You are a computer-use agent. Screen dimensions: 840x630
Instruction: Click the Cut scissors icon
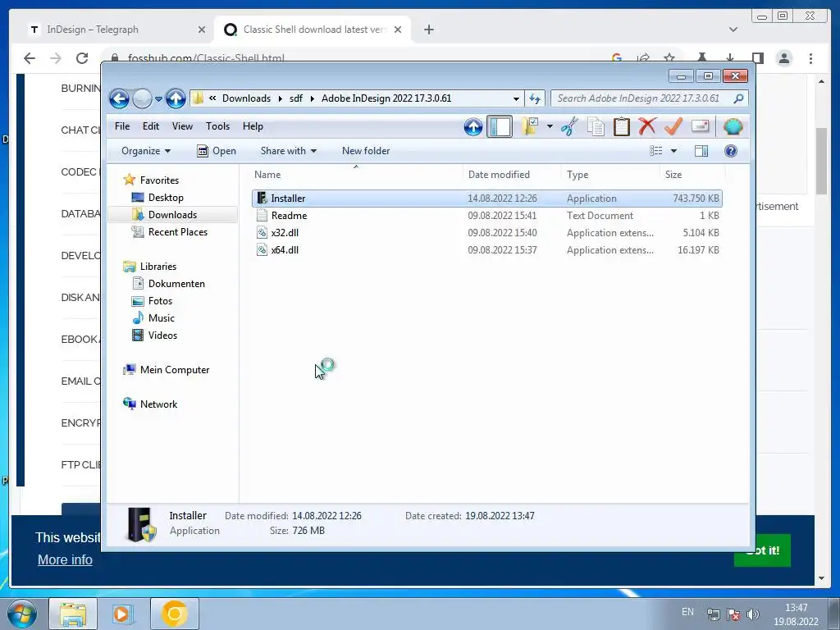coord(569,127)
